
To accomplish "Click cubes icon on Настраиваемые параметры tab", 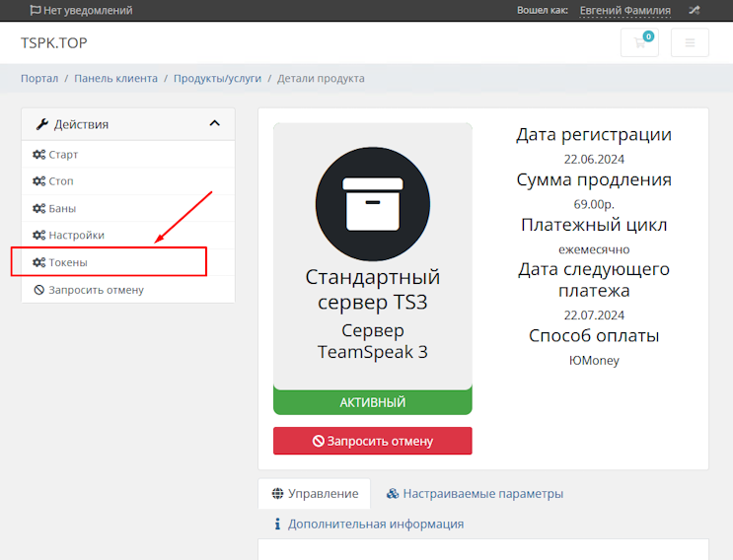I will pos(393,494).
